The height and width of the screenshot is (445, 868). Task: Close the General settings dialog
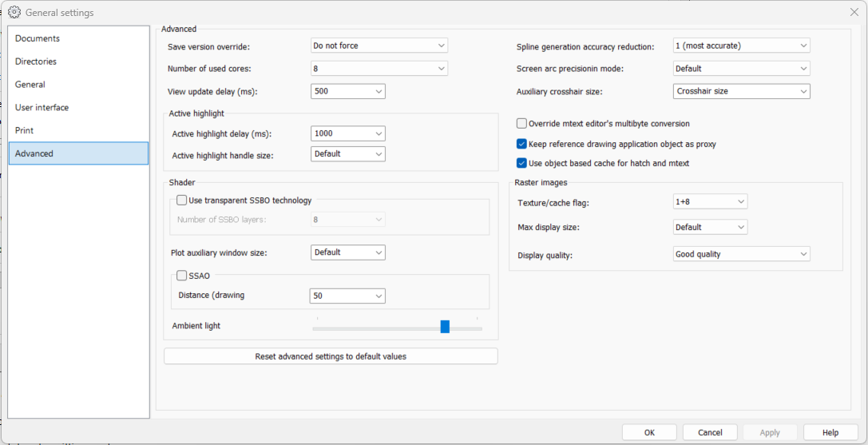click(854, 12)
